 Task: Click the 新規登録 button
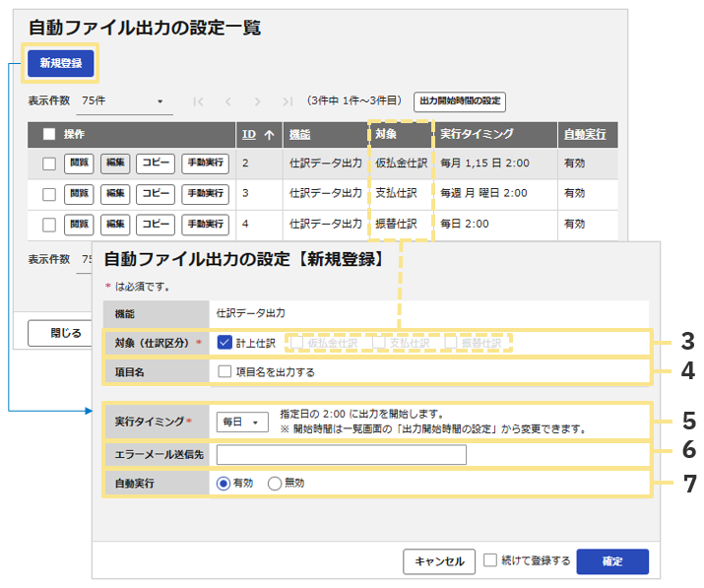(61, 63)
